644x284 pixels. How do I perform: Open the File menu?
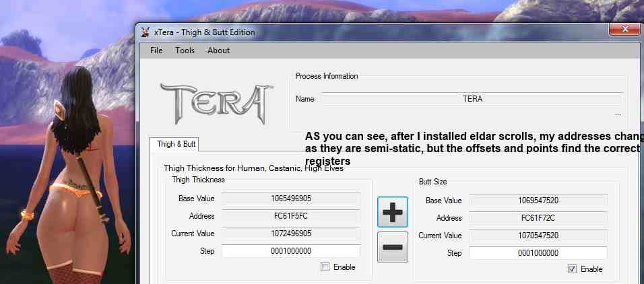tap(156, 50)
